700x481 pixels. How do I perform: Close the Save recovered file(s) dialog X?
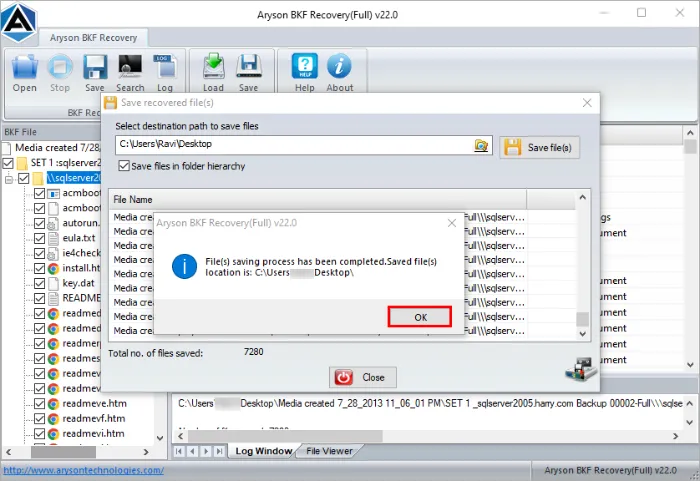click(587, 103)
